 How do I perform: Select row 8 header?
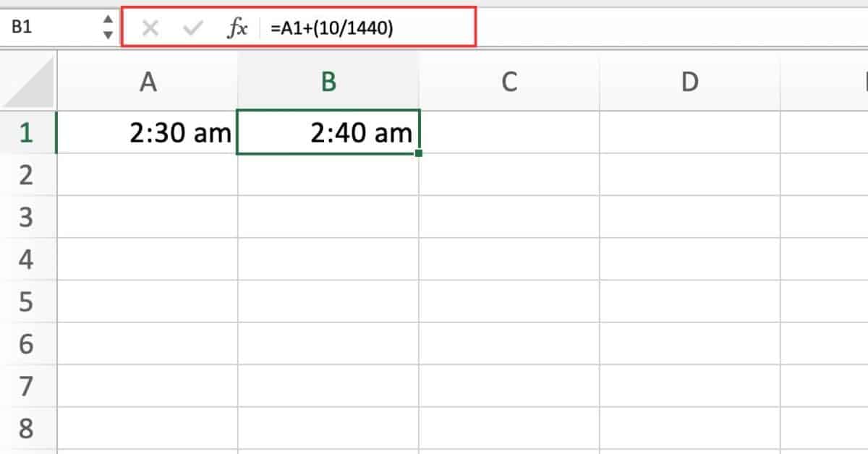(x=26, y=428)
